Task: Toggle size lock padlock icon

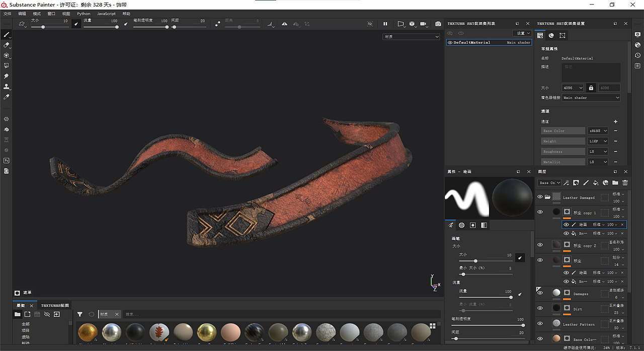Action: 591,88
